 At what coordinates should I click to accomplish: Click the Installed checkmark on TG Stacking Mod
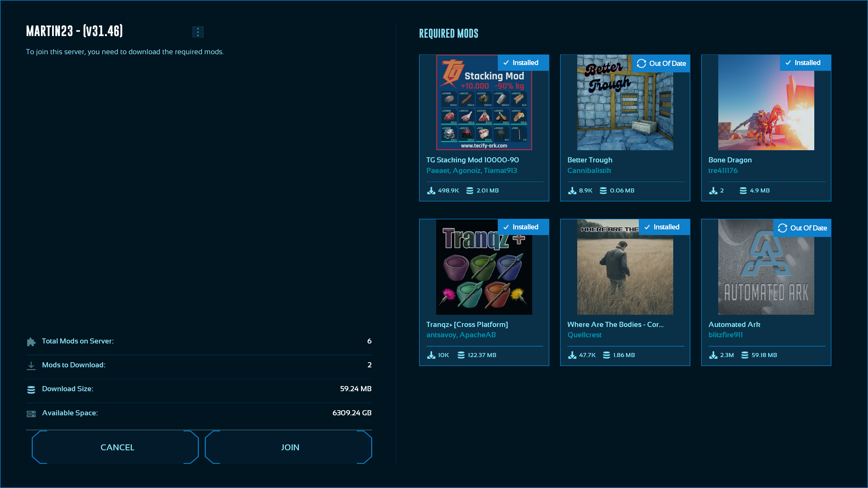coord(506,63)
